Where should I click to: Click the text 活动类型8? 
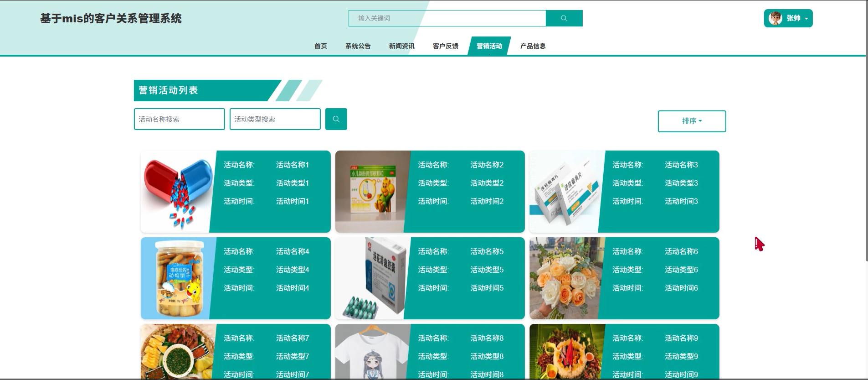click(x=487, y=356)
